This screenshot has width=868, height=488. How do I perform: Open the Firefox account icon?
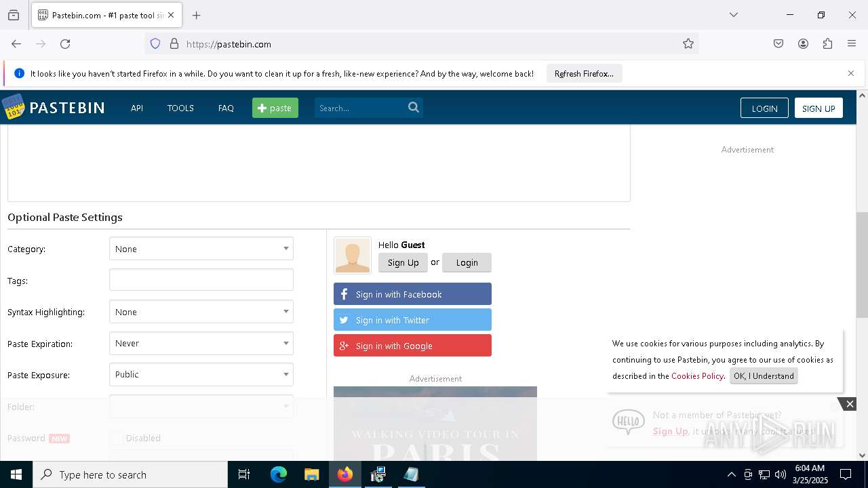pos(803,44)
